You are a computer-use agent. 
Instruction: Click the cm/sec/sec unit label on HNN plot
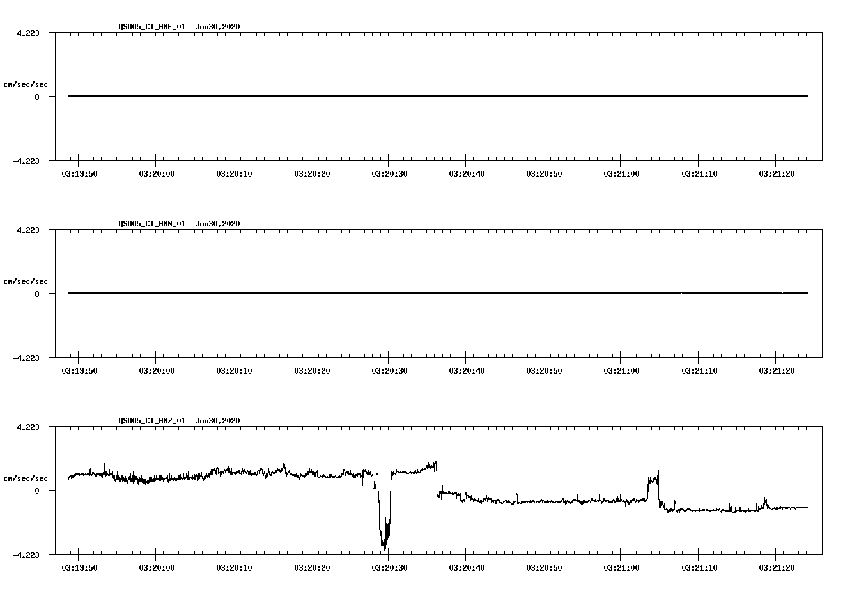pos(26,281)
